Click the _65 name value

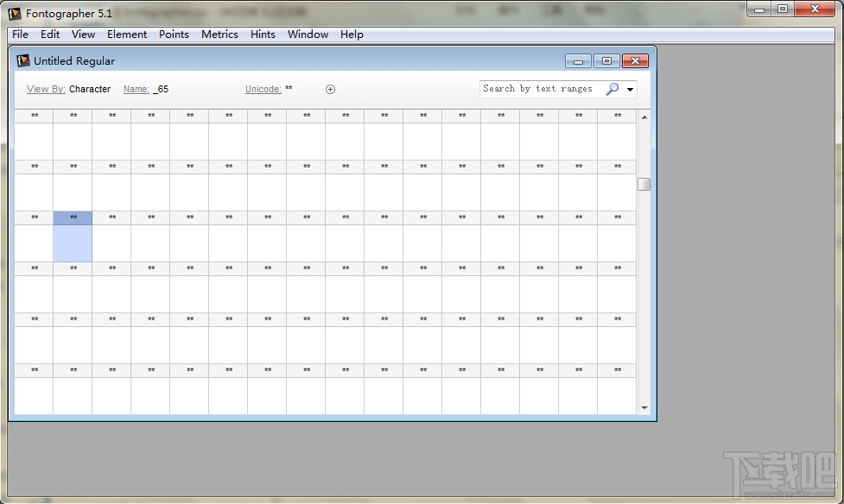pyautogui.click(x=161, y=89)
